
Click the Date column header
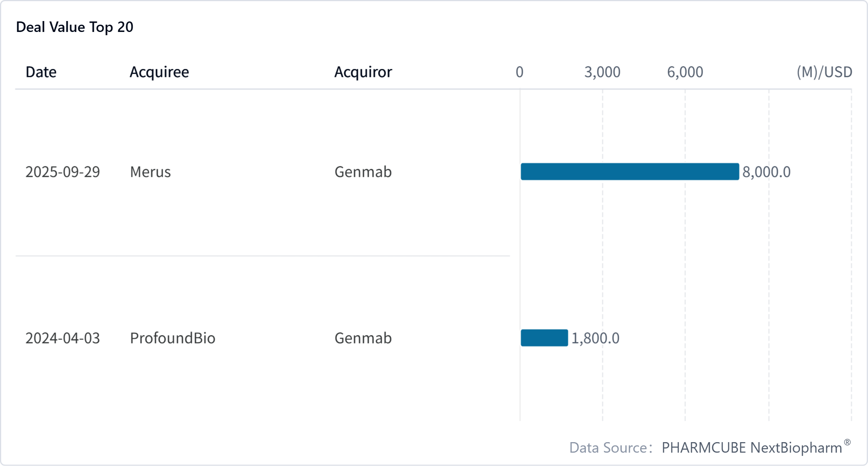coord(41,72)
